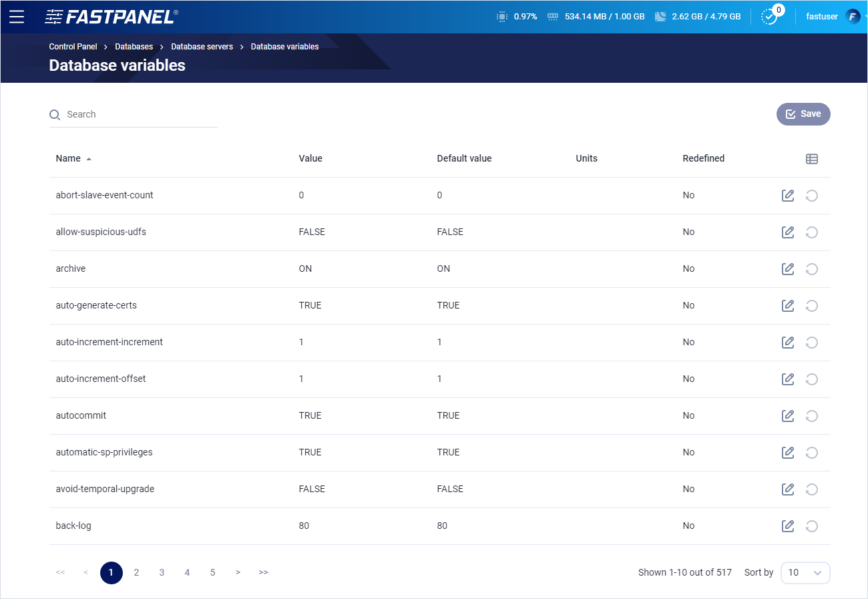Edit the autocommit variable
This screenshot has height=599, width=868.
[x=788, y=416]
